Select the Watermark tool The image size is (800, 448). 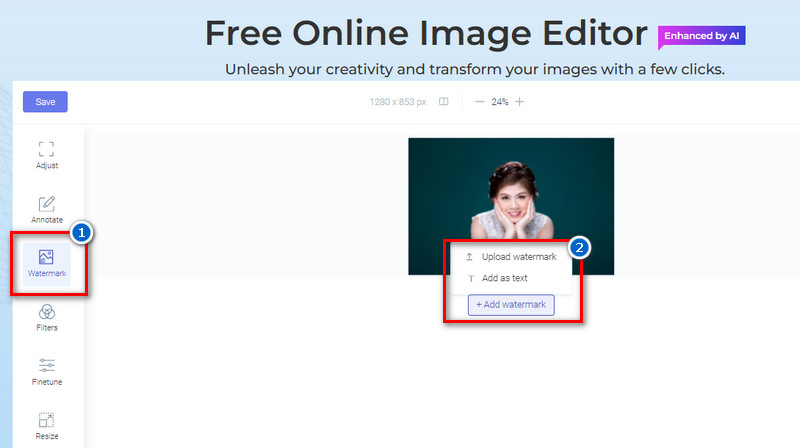point(46,264)
